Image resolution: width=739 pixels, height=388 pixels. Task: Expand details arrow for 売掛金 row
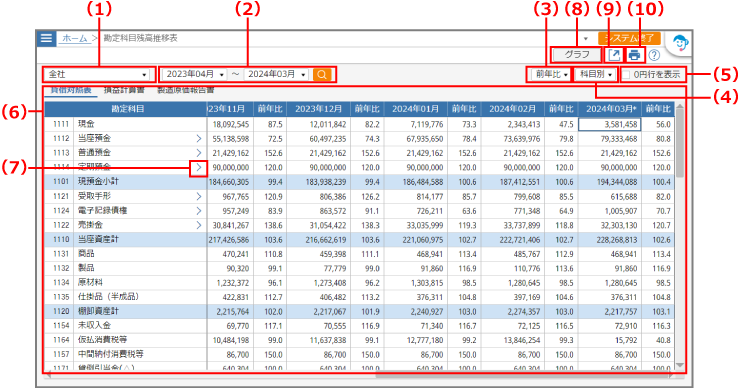tap(199, 225)
